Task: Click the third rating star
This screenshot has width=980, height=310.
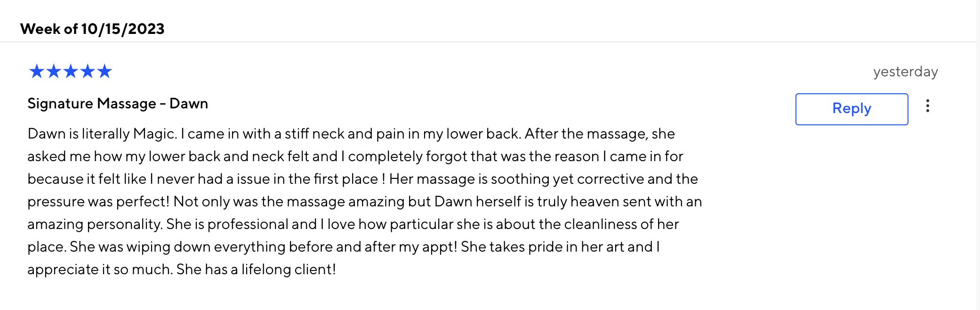Action: 70,72
